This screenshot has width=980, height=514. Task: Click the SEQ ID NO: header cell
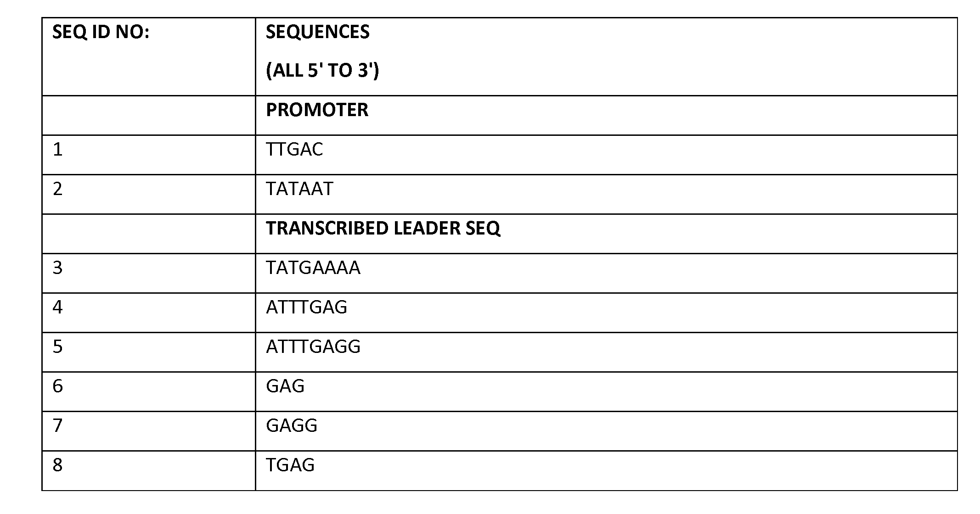pos(101,32)
